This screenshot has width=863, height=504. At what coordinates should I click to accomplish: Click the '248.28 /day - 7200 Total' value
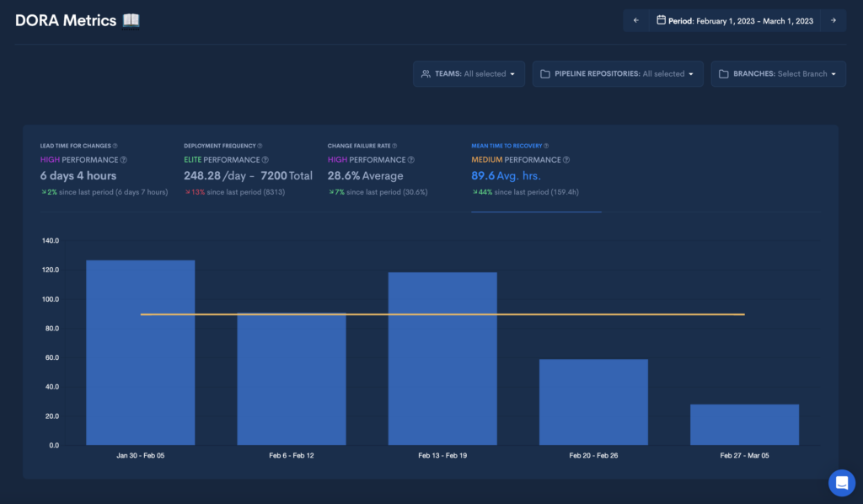248,176
